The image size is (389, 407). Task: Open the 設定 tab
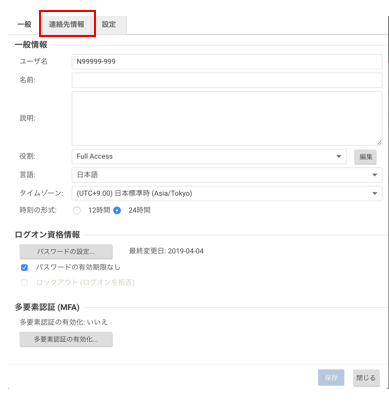109,24
